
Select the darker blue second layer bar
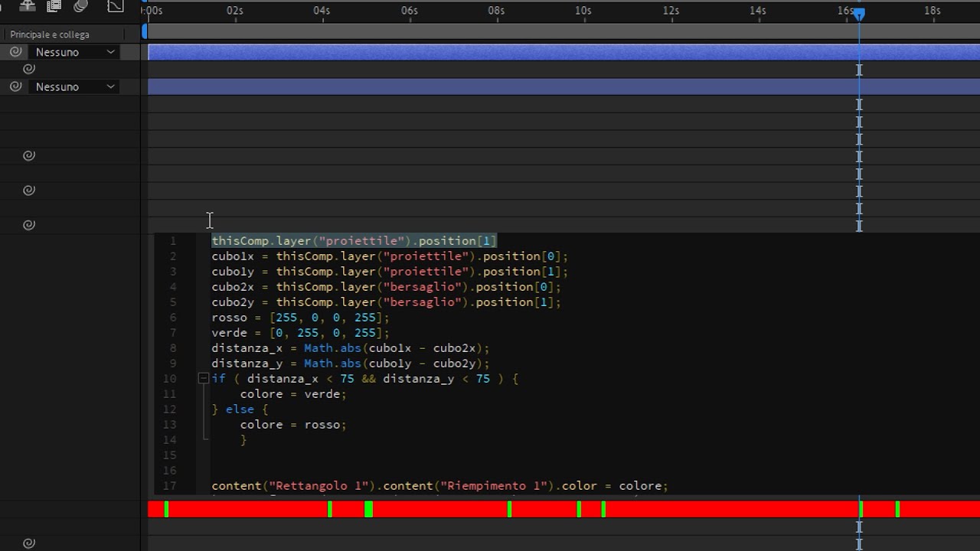coord(563,86)
